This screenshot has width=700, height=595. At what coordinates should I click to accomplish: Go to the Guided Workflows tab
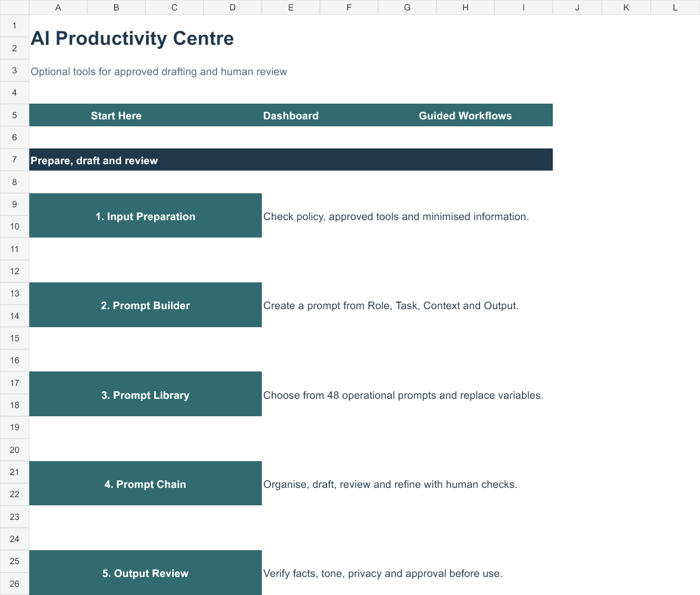(x=466, y=115)
